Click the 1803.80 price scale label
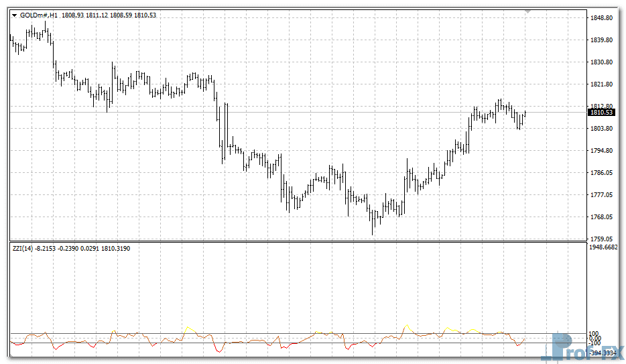This screenshot has width=626, height=364. (x=601, y=129)
